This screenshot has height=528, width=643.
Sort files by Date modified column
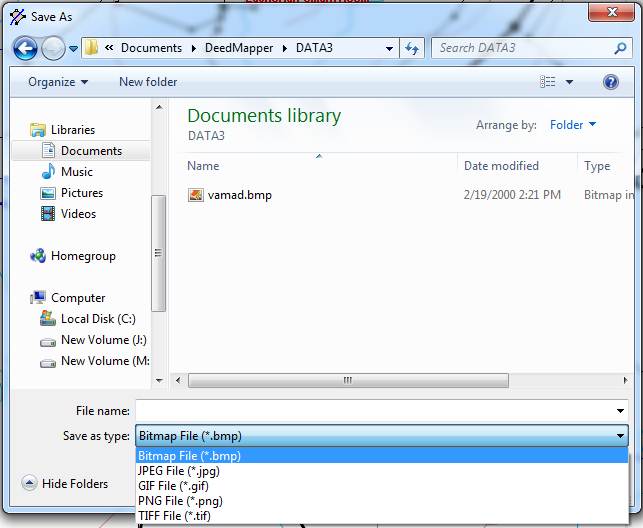(501, 166)
